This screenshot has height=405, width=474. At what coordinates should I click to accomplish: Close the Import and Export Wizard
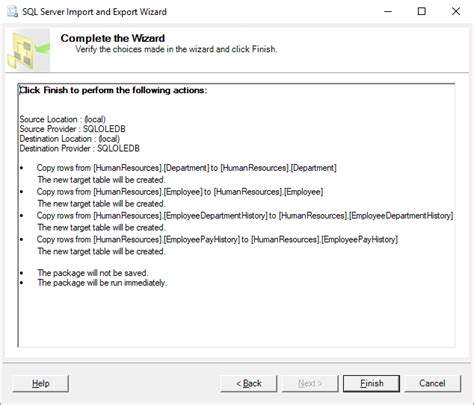tap(456, 11)
